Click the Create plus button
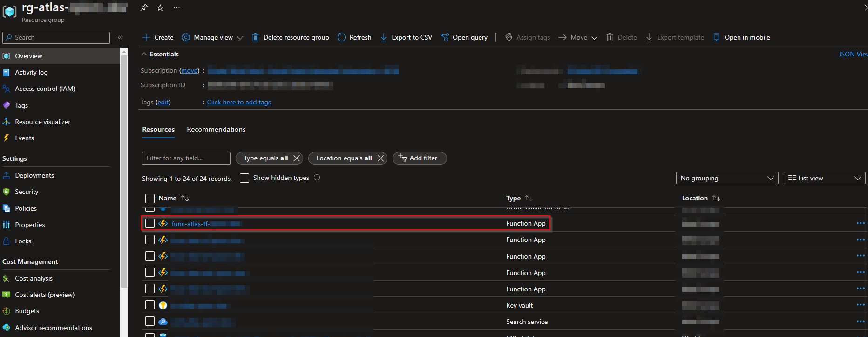Image resolution: width=868 pixels, height=337 pixels. tap(158, 37)
